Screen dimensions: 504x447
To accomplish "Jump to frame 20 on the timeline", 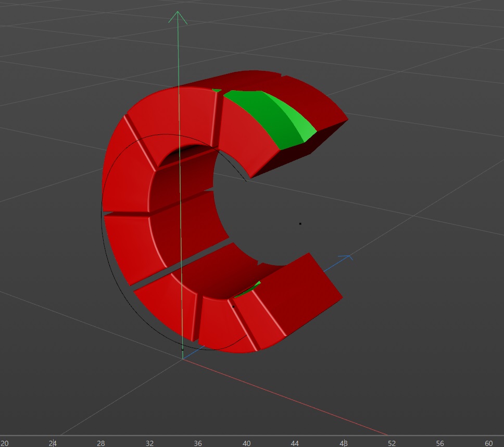I will [5, 443].
